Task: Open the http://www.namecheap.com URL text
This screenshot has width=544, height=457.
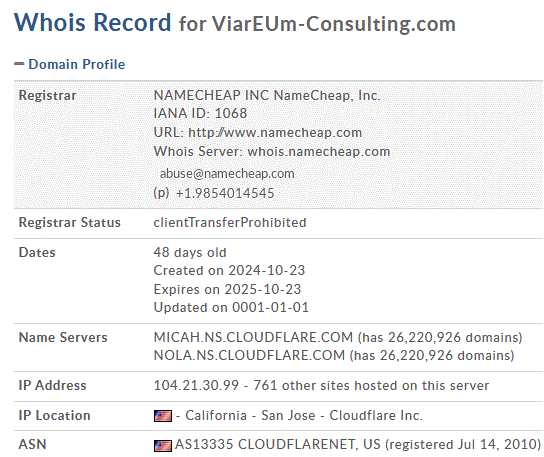Action: click(275, 132)
